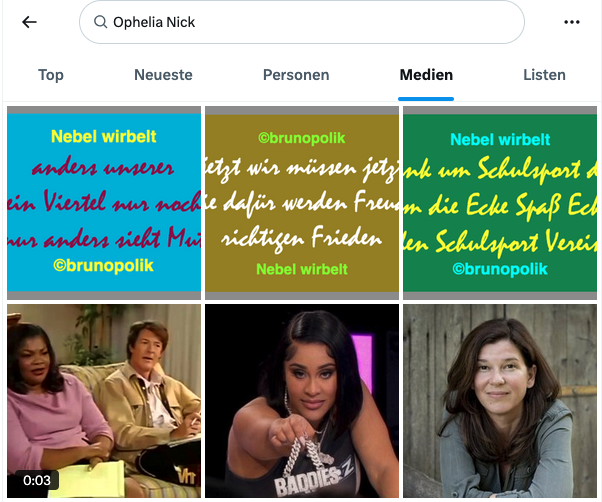Click the 0:03 duration badge
Viewport: 602px width, 502px height.
pos(37,480)
